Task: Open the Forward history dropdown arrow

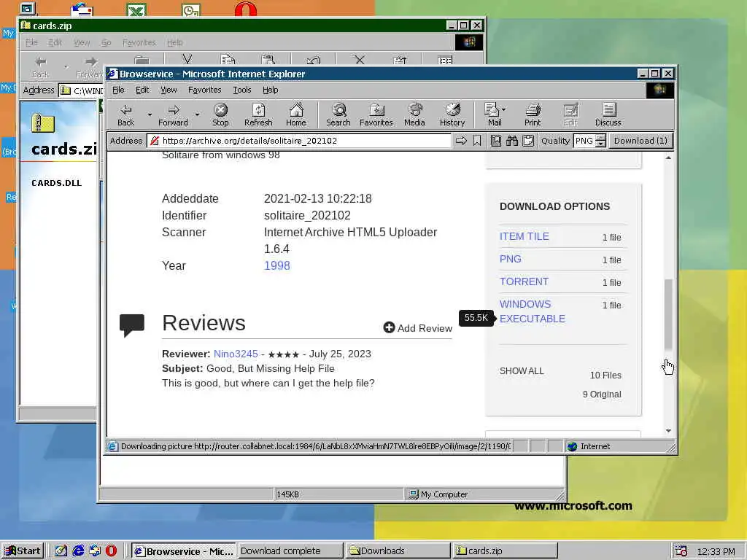Action: [197, 114]
